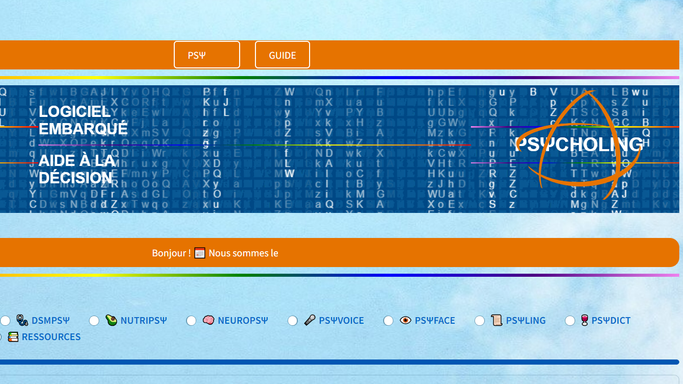
Task: Select the DSMPSΨ radio button
Action: point(5,321)
